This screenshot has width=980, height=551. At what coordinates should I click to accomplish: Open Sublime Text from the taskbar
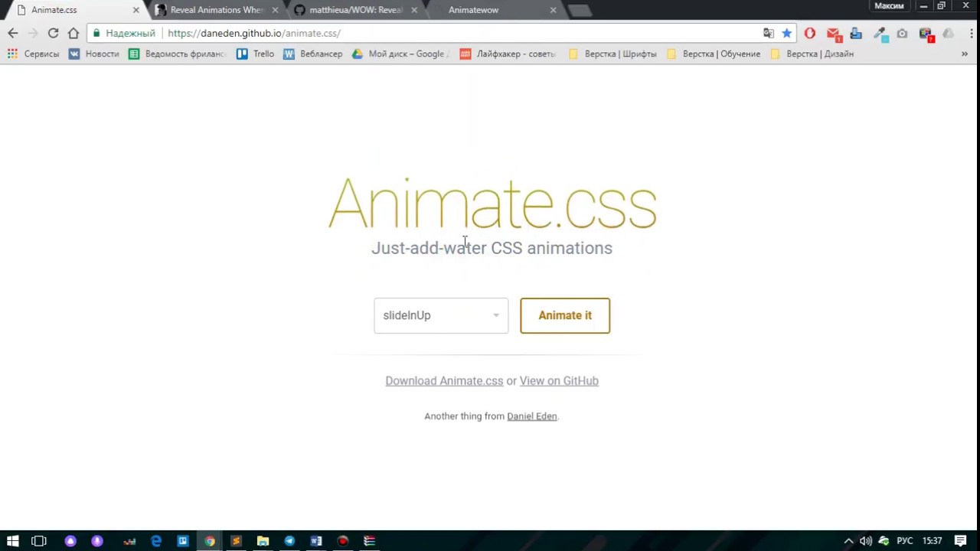(x=236, y=541)
